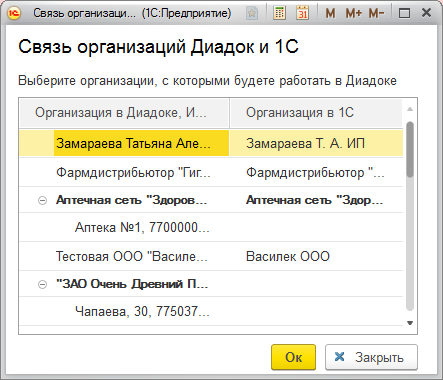This screenshot has width=443, height=380.
Task: Click Аптечная сеть "Здор... in 1С column
Action: pyautogui.click(x=314, y=200)
